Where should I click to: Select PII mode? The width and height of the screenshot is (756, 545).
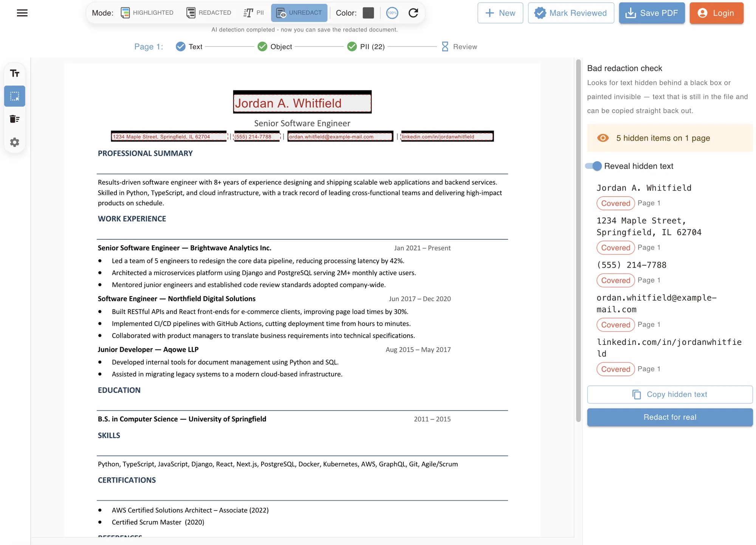pos(254,13)
